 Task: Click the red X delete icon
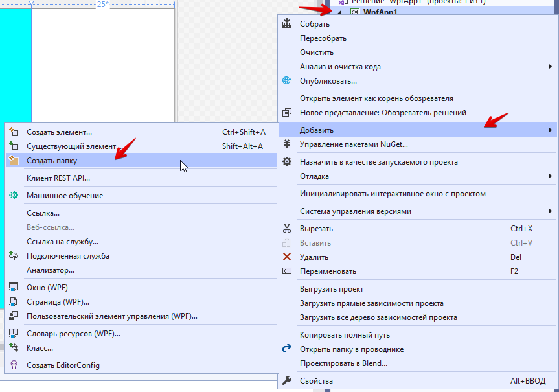point(287,257)
